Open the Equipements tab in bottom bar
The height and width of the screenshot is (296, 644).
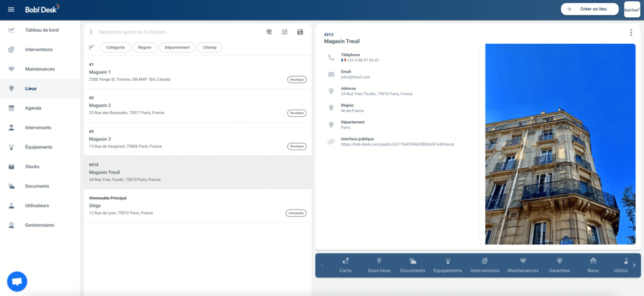[x=448, y=266]
